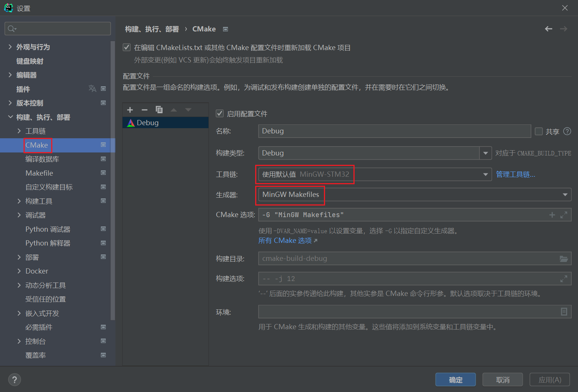Select CMake in settings tree
The height and width of the screenshot is (392, 578).
click(x=37, y=145)
